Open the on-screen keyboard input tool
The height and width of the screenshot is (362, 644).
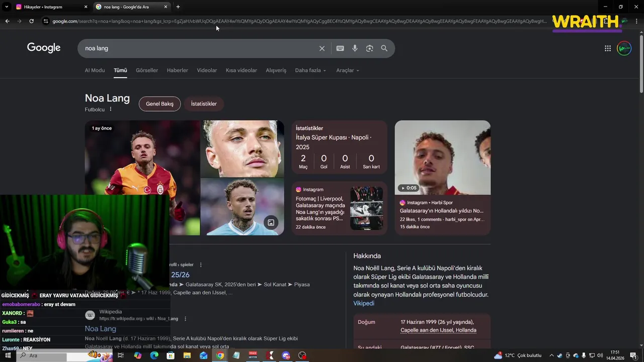(x=340, y=48)
